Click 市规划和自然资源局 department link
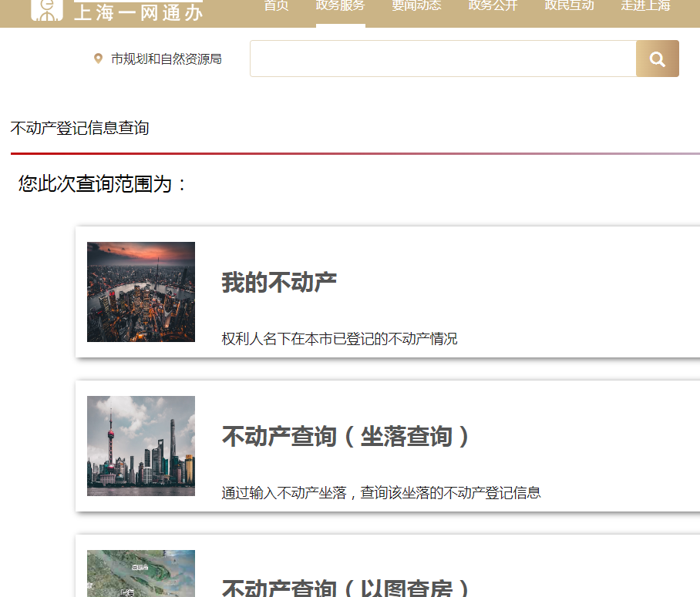Screen dimensions: 700x597 tap(166, 59)
